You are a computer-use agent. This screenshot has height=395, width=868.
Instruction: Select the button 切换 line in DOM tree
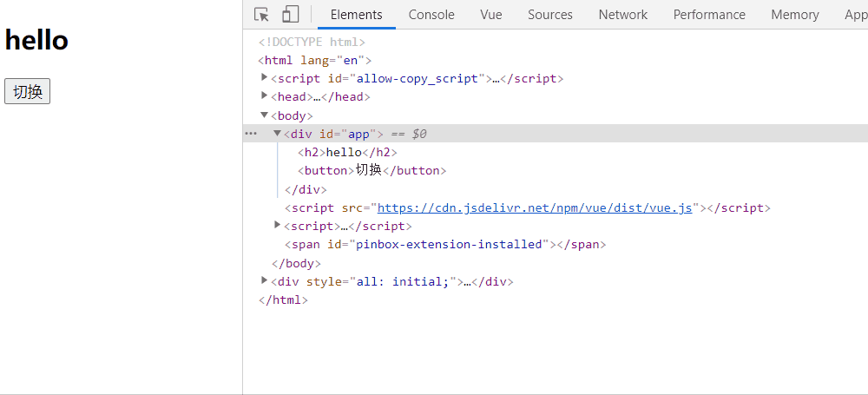[x=372, y=171]
